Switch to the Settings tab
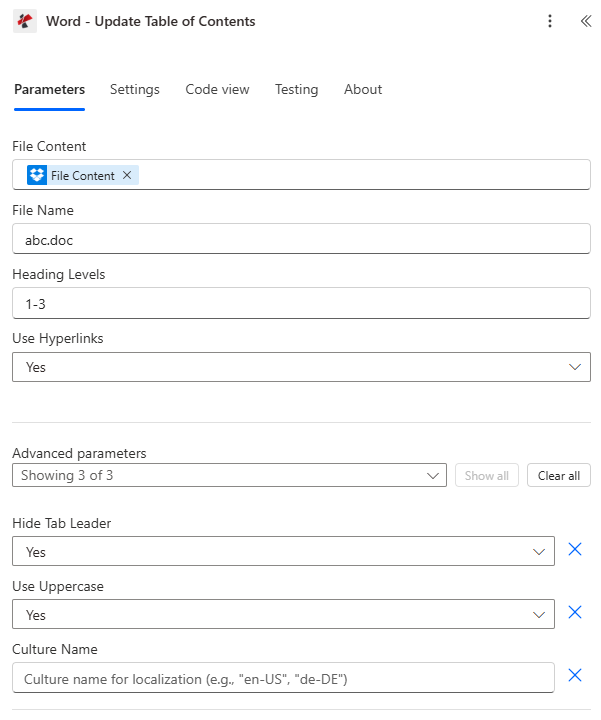Viewport: 601px width, 720px height. 135,89
